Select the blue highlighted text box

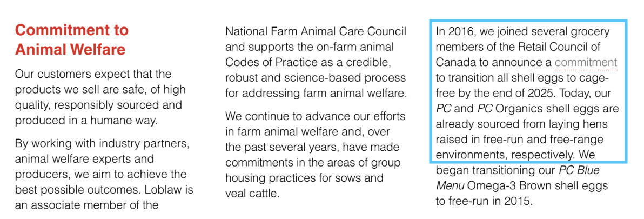click(x=527, y=91)
